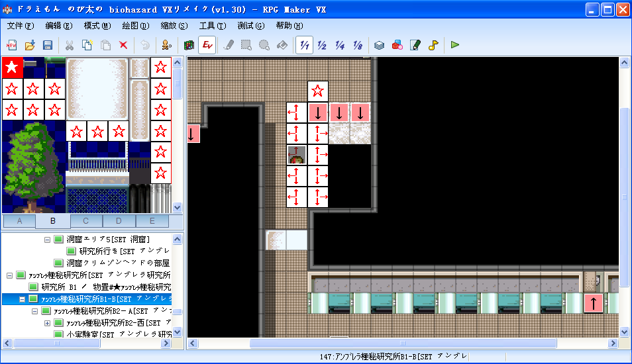
Task: Switch to Event (Ev) editing mode
Action: coord(207,45)
